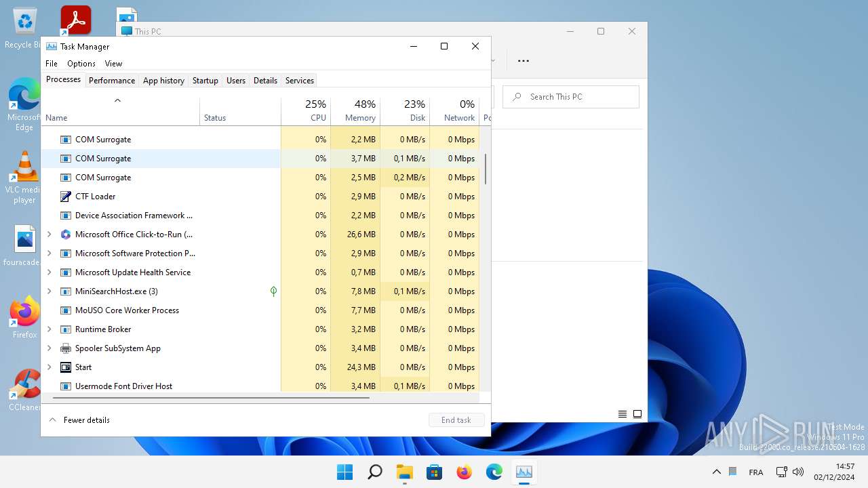The image size is (868, 488).
Task: Open File Explorer from the taskbar
Action: pos(404,472)
